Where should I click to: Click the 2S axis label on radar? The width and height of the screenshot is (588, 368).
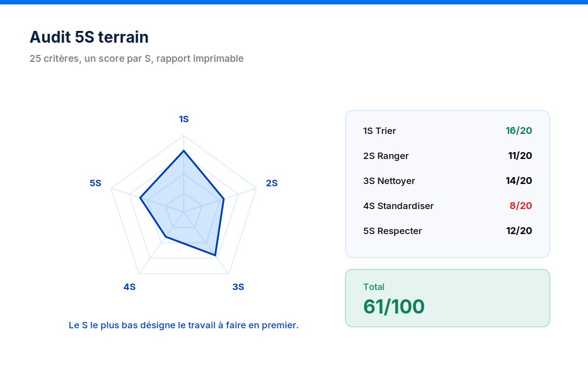click(x=271, y=183)
